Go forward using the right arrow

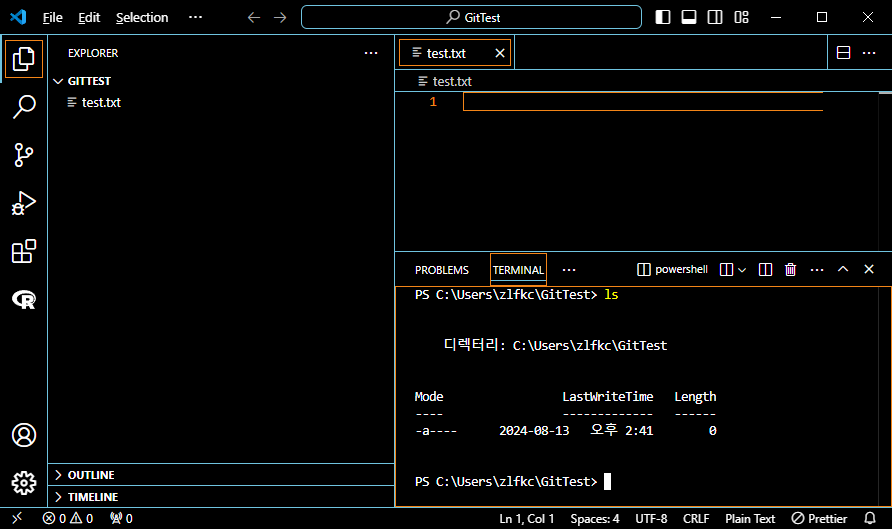[x=280, y=18]
